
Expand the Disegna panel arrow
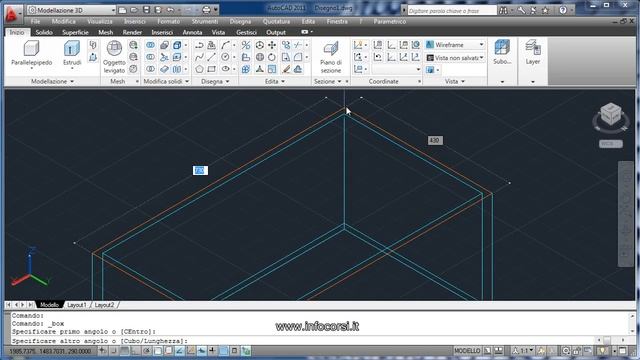[x=227, y=82]
